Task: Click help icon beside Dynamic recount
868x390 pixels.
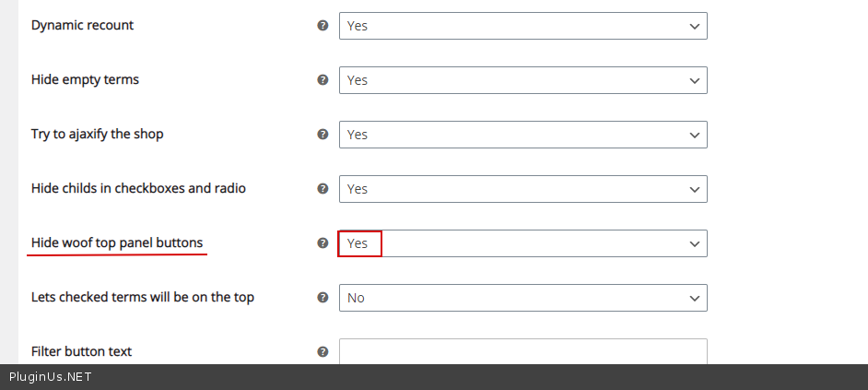Action: [x=323, y=26]
